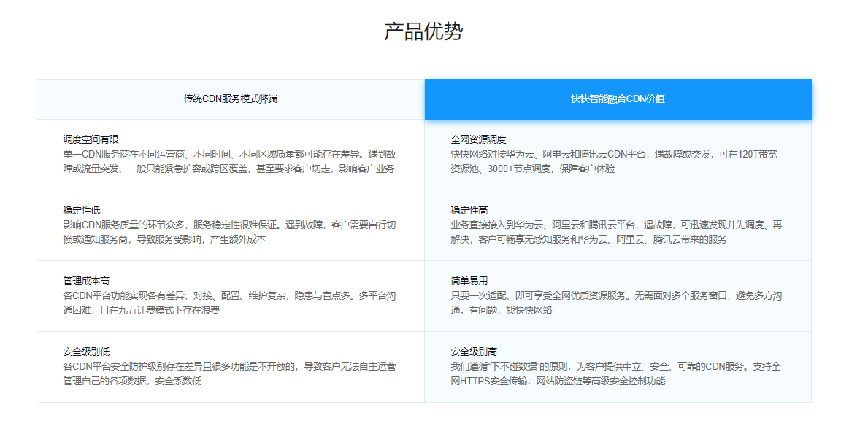Click the paragraph starting 我们遵循"下不碰数据"的原则

point(616,373)
